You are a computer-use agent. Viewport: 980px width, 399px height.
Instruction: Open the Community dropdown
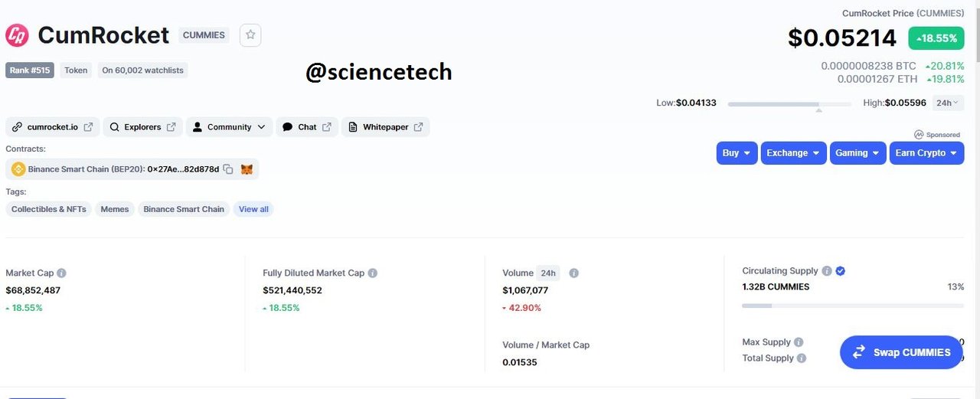pos(229,127)
